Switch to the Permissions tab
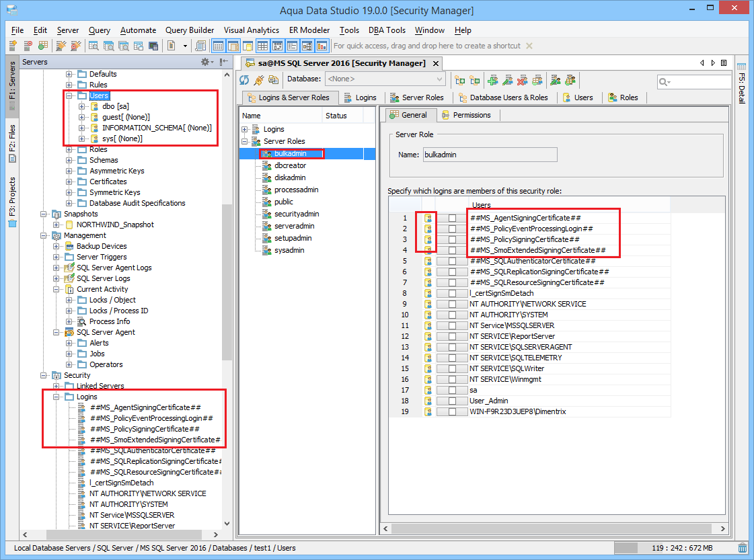The height and width of the screenshot is (560, 754). point(466,116)
